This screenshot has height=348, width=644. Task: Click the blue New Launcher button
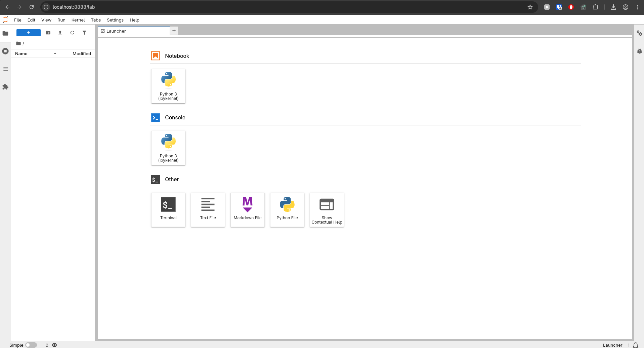[29, 33]
